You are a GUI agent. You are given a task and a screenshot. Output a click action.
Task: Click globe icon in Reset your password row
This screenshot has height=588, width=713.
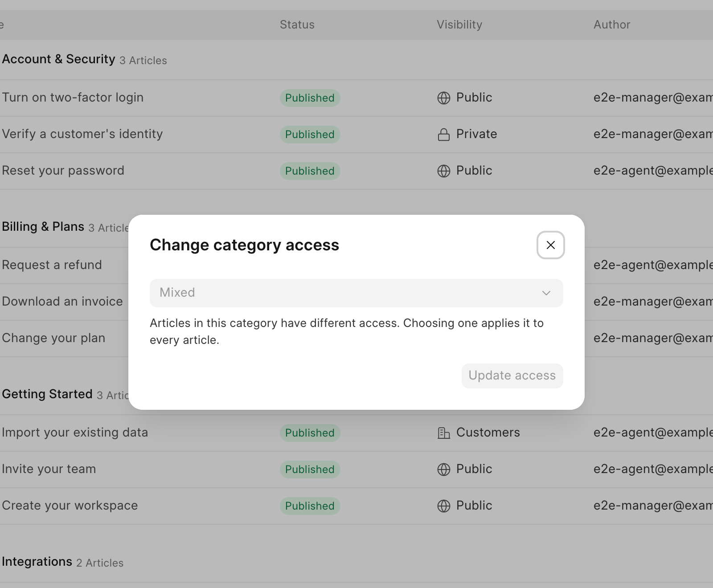(x=444, y=171)
